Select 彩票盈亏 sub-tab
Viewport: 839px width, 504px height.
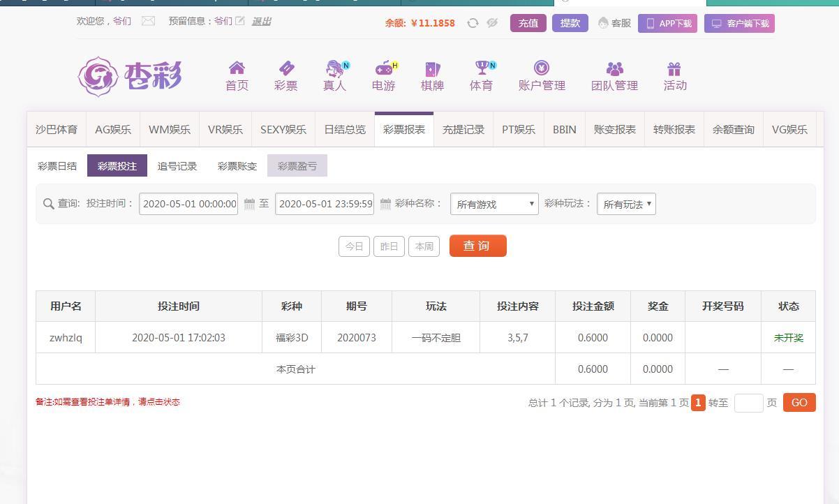point(297,166)
